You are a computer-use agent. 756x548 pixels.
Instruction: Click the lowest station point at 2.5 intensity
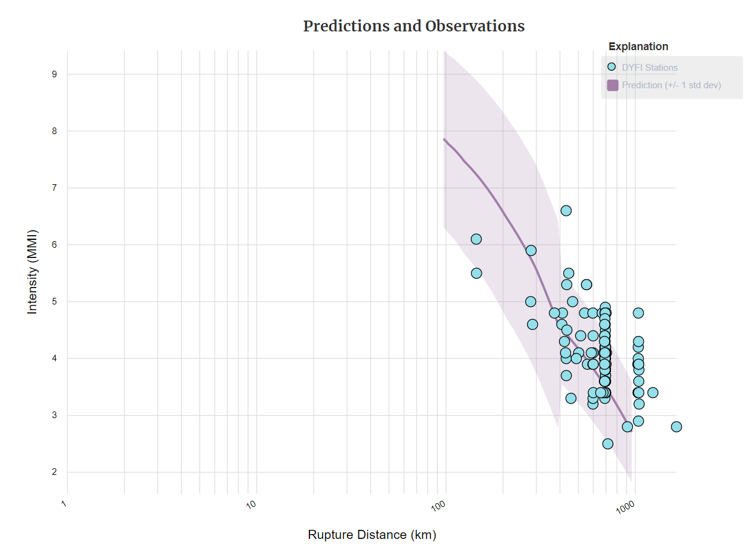click(607, 443)
